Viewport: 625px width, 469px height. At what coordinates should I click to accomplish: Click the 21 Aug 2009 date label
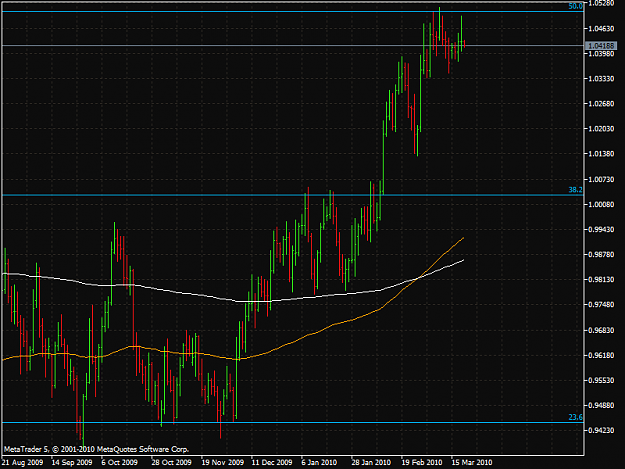22,463
